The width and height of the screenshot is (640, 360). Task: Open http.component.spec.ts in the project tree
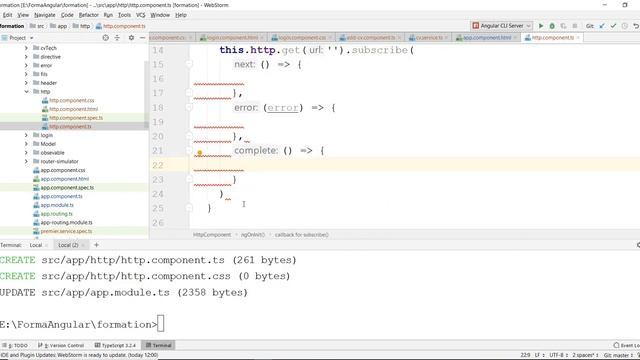click(76, 118)
